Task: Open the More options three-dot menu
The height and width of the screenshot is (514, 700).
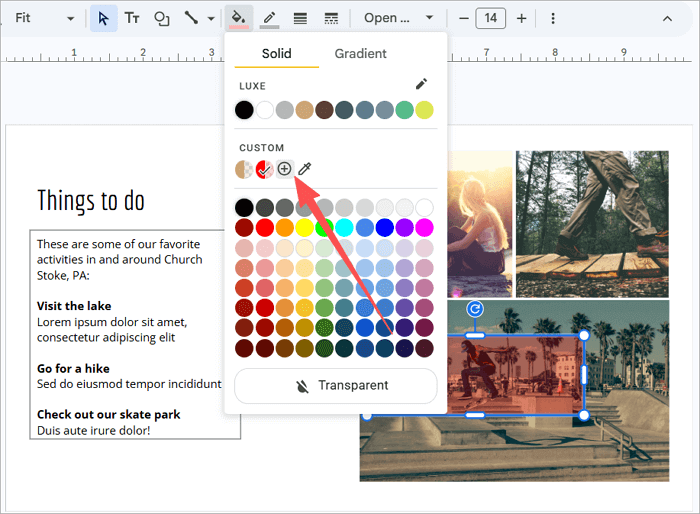Action: coord(553,18)
